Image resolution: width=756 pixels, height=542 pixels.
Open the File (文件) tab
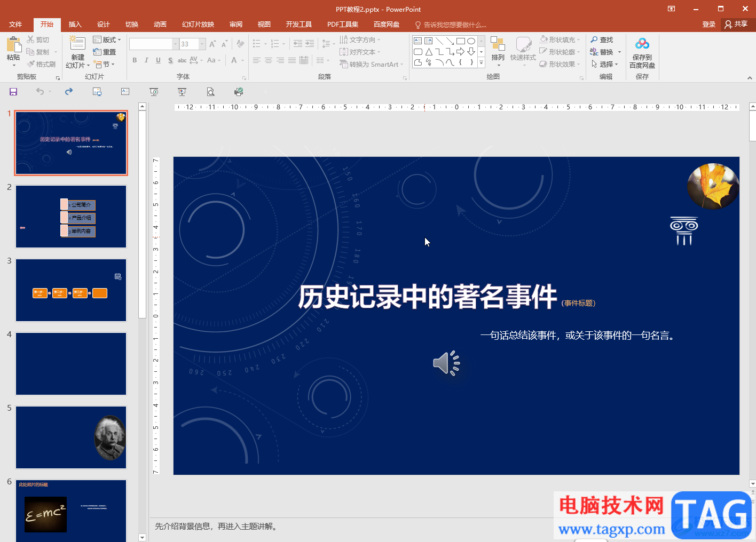[15, 25]
